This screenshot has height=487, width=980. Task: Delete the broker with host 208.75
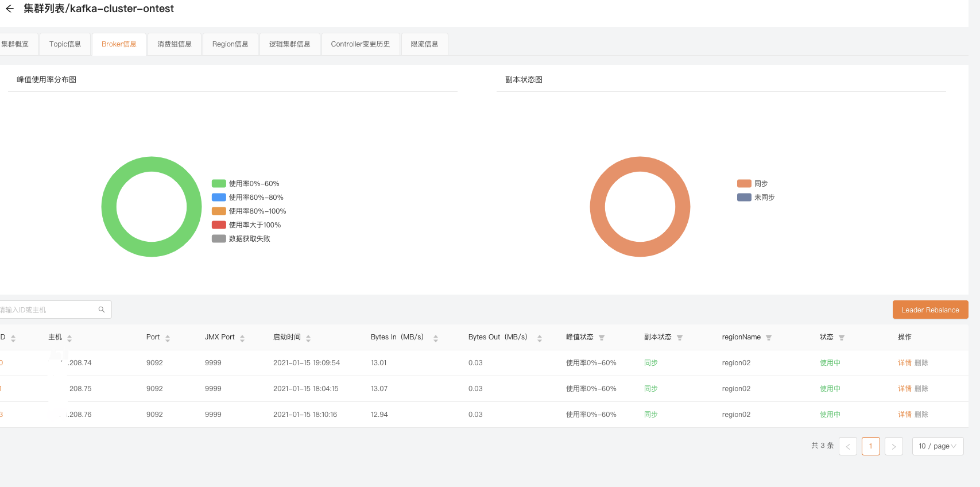[921, 389]
